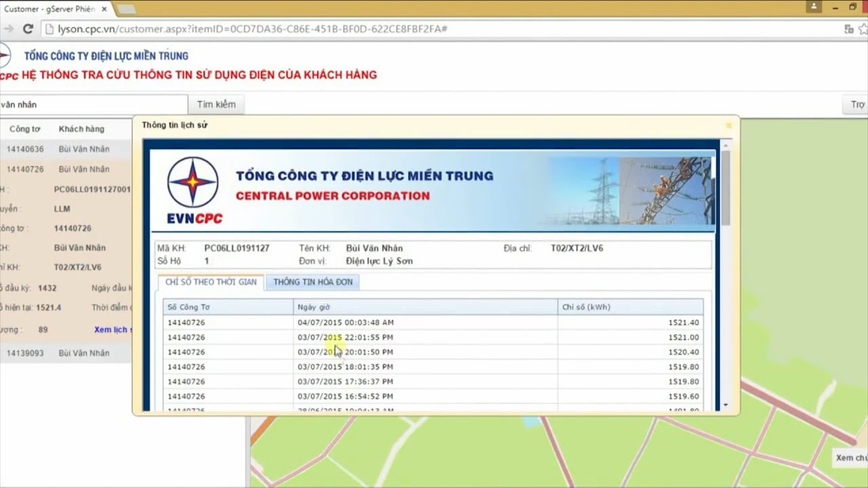Click the Trợ button at top right
This screenshot has height=488, width=868.
(855, 104)
